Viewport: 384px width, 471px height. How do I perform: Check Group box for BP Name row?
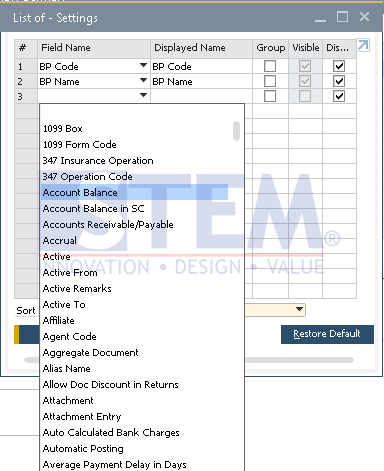(x=270, y=81)
